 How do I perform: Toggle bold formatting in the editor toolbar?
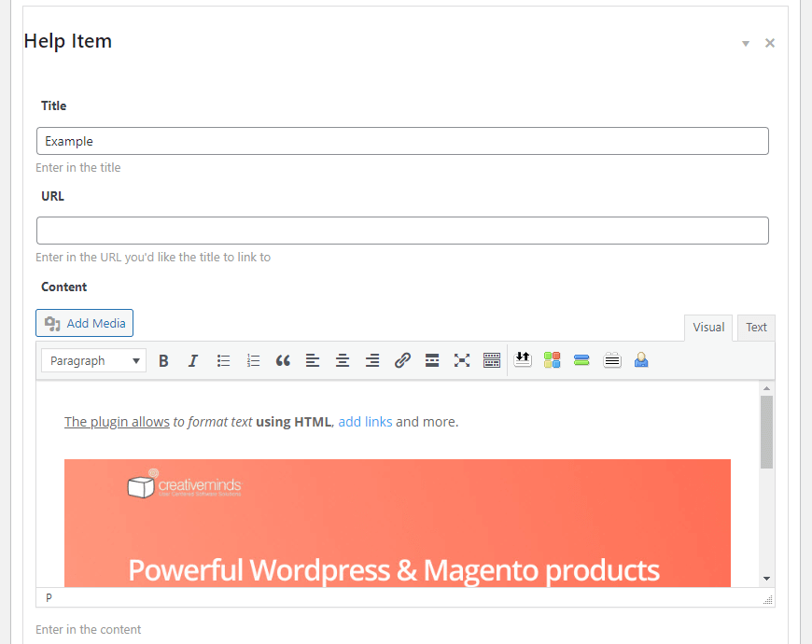click(x=163, y=360)
